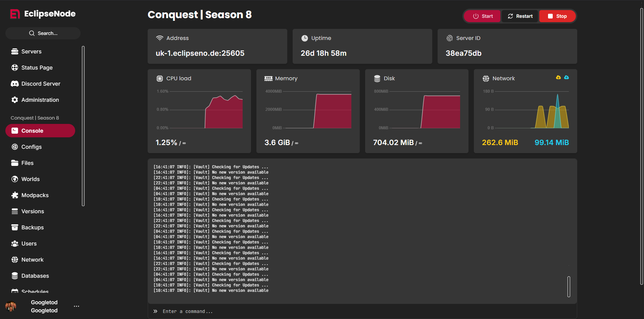Click the blue network upload icon
Screen dimensions: 644x319
click(566, 78)
